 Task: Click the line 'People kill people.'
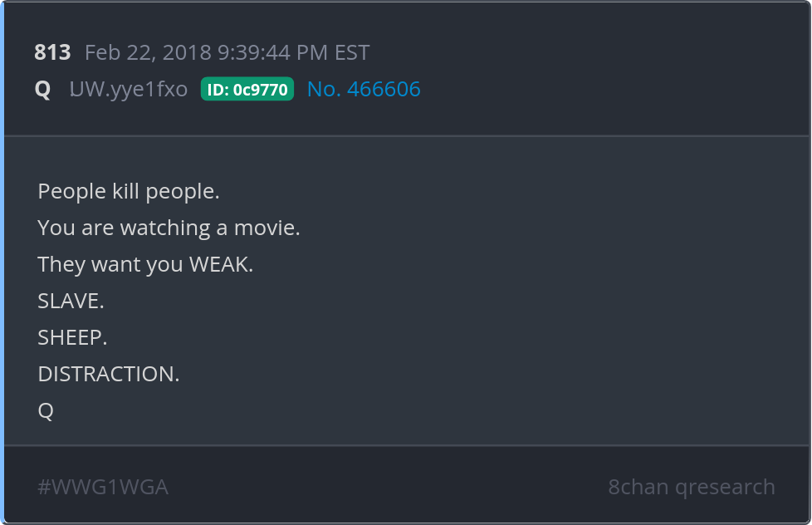129,191
